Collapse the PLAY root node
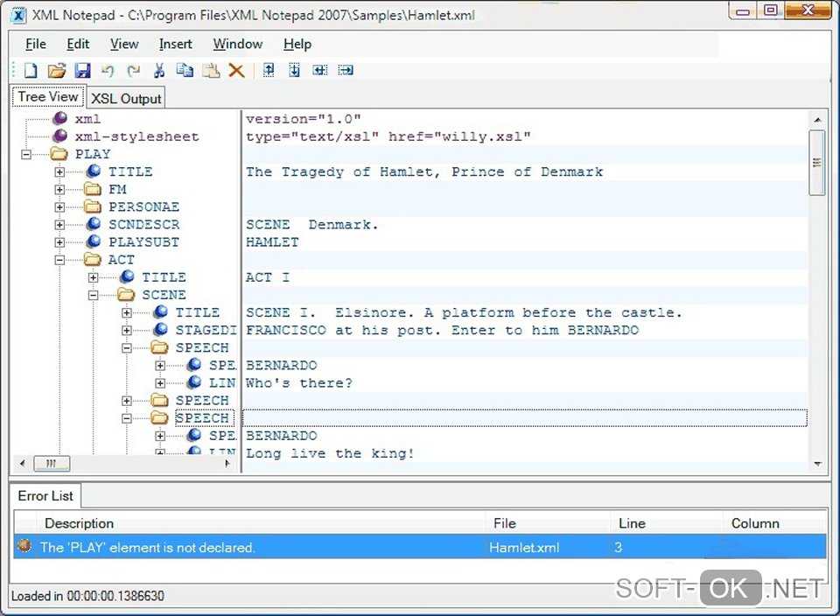The width and height of the screenshot is (840, 616). tap(26, 155)
